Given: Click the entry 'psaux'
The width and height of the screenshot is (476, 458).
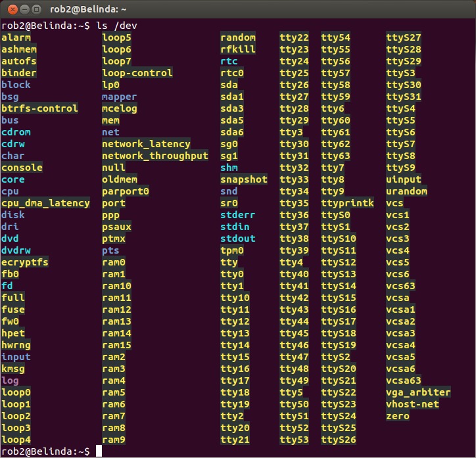Looking at the screenshot, I should point(116,227).
